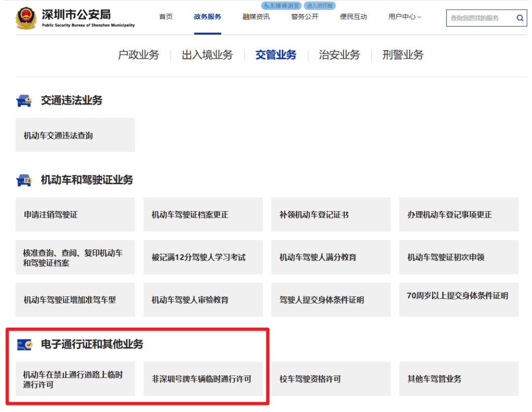Viewport: 532px width, 412px height.
Task: Open 非深圳号牌车辆临时通行许可 service
Action: click(x=203, y=379)
